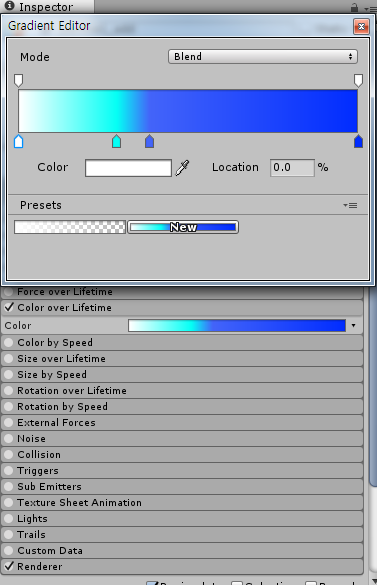Toggle the Lights module checkbox
Screen dimensions: 377x585
(9, 519)
